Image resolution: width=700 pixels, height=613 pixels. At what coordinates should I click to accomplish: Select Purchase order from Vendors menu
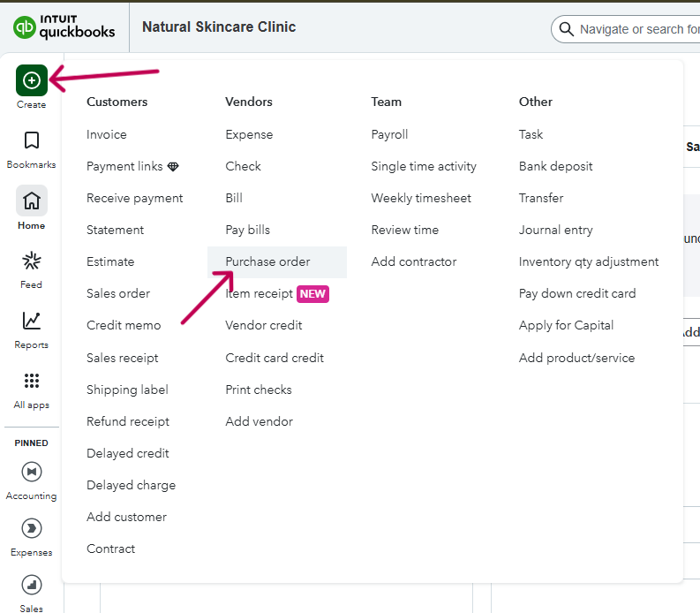point(267,261)
